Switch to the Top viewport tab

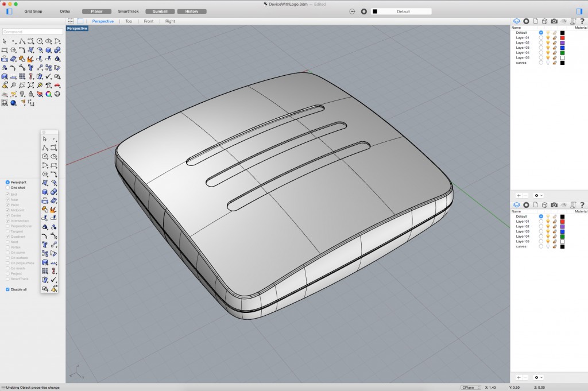coord(129,21)
